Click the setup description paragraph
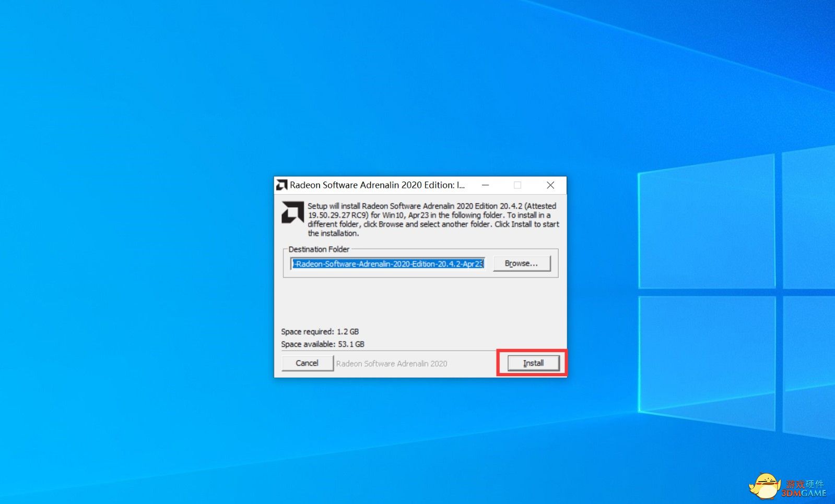 point(433,220)
